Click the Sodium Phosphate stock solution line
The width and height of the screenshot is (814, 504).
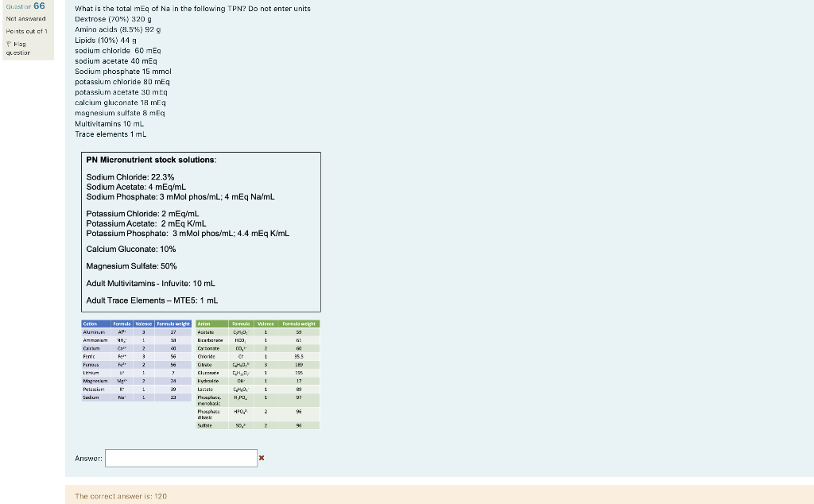[x=180, y=196]
